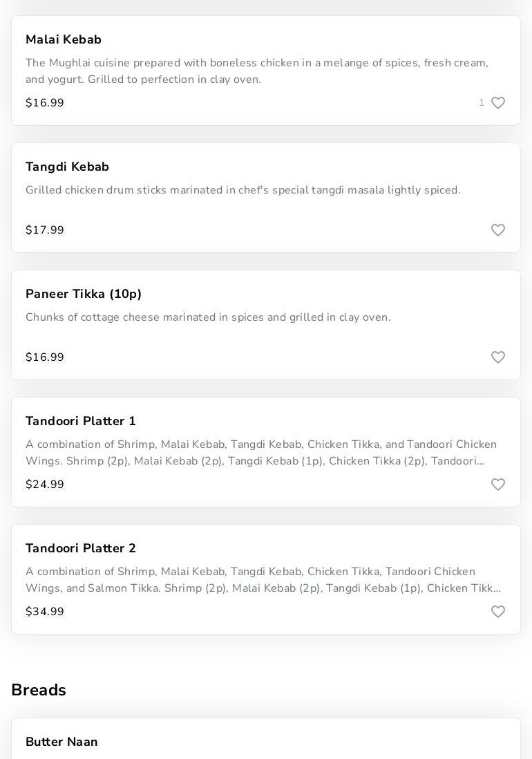Tap heart on Paneer Tikka (10p)
Screen dimensions: 532x759
(498, 357)
